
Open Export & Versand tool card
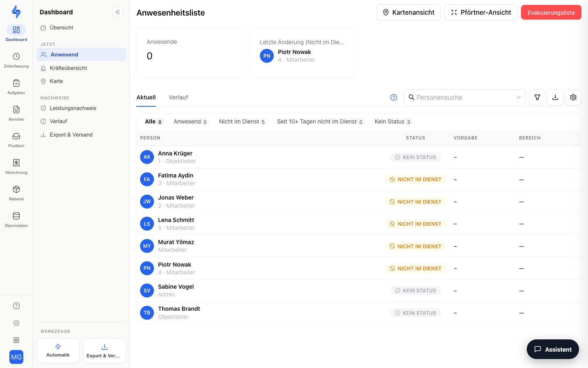(105, 350)
